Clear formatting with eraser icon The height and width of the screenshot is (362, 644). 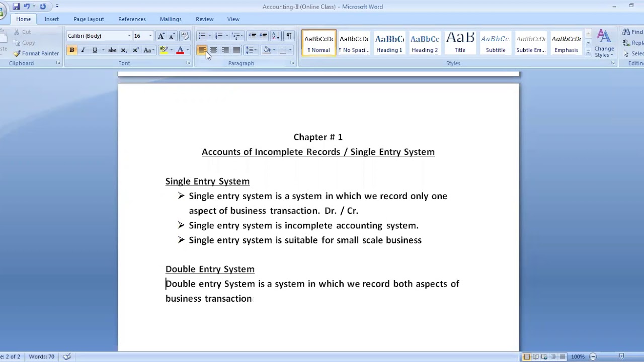click(185, 36)
